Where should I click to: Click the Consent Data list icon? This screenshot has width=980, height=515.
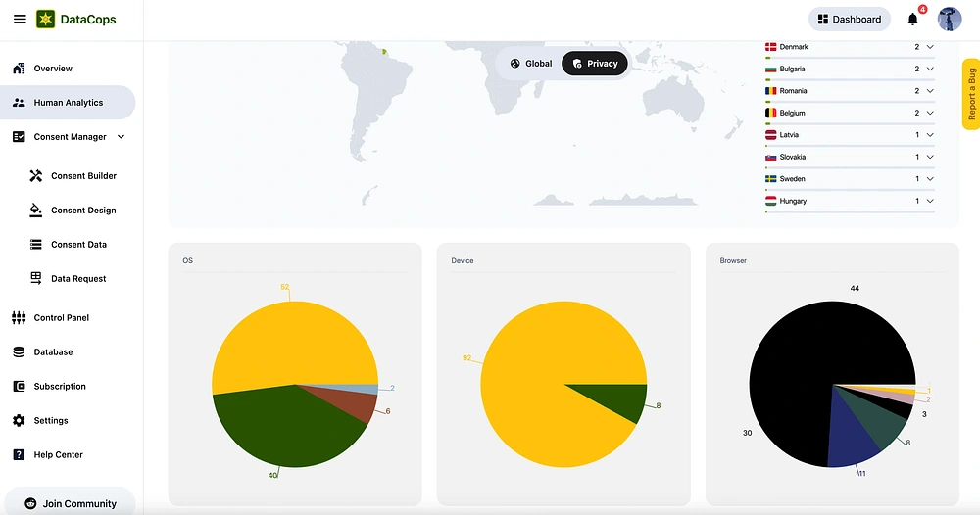point(36,245)
